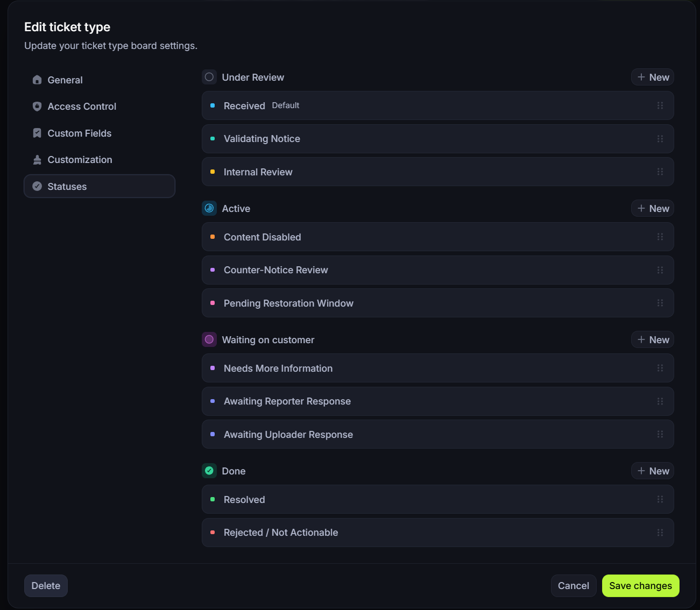Click the Custom Fields bookmark icon

click(37, 133)
